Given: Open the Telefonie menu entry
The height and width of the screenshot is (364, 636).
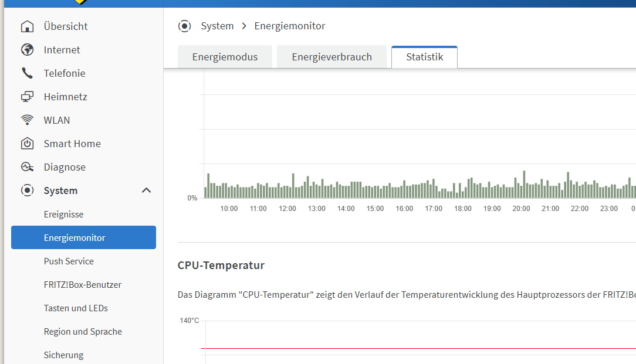Looking at the screenshot, I should (x=65, y=73).
